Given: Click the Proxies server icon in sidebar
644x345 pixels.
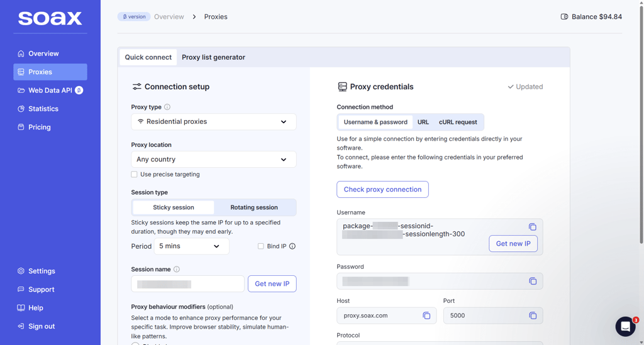Looking at the screenshot, I should coord(21,72).
